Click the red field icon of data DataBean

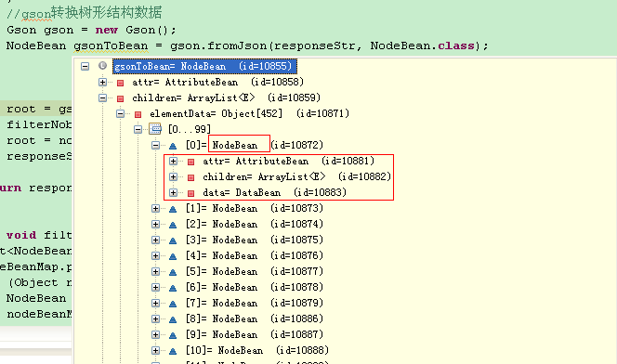pyautogui.click(x=190, y=193)
